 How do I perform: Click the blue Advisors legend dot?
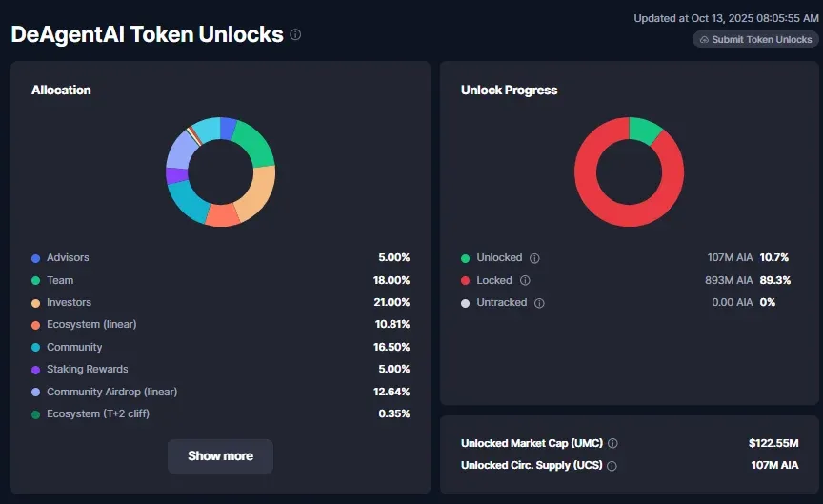tap(36, 258)
